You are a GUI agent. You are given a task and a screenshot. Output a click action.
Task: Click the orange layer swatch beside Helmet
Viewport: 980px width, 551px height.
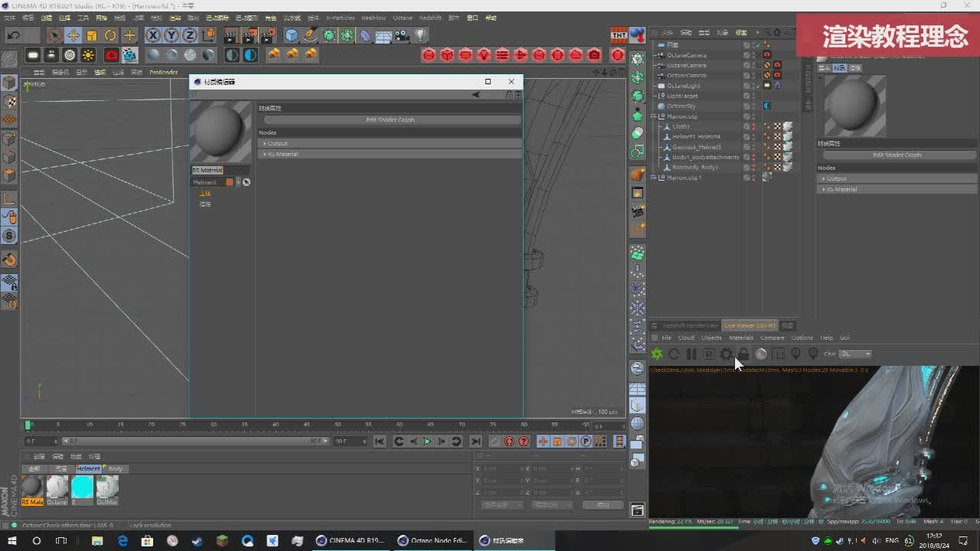click(x=229, y=182)
